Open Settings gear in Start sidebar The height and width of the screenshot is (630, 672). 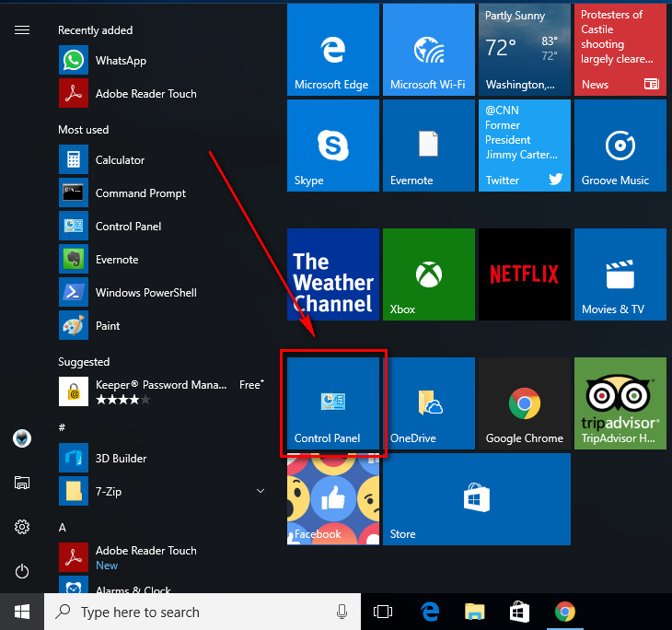click(x=22, y=527)
